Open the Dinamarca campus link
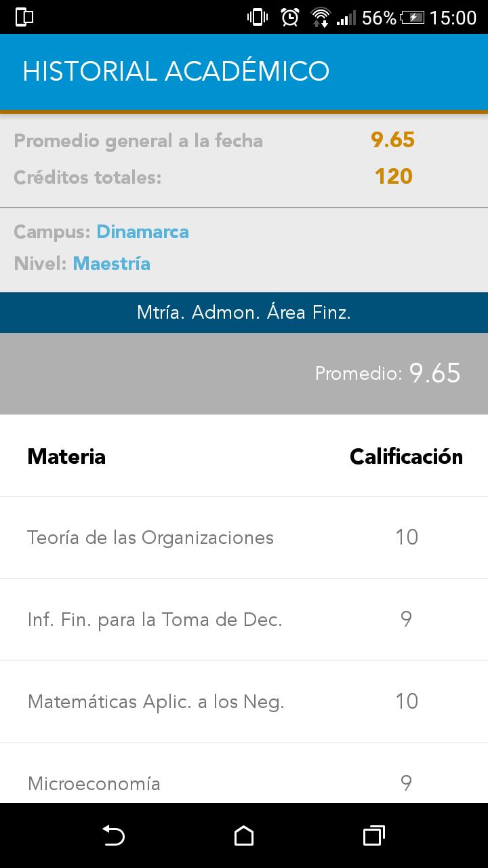This screenshot has height=868, width=488. pos(143,232)
